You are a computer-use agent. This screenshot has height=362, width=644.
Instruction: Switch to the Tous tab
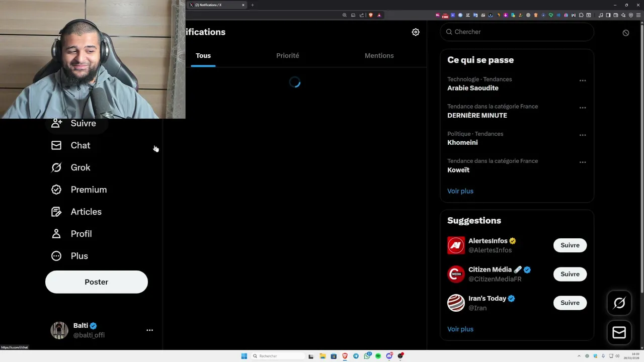[x=203, y=56]
